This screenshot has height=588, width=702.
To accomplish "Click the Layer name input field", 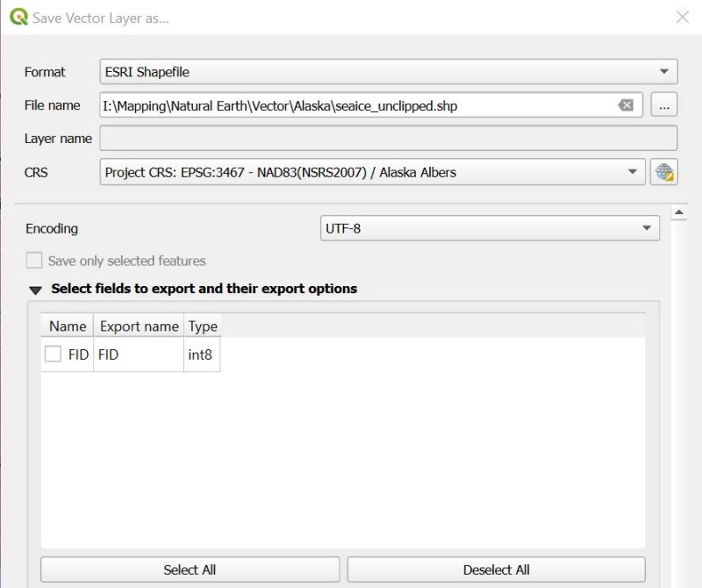I will 389,138.
